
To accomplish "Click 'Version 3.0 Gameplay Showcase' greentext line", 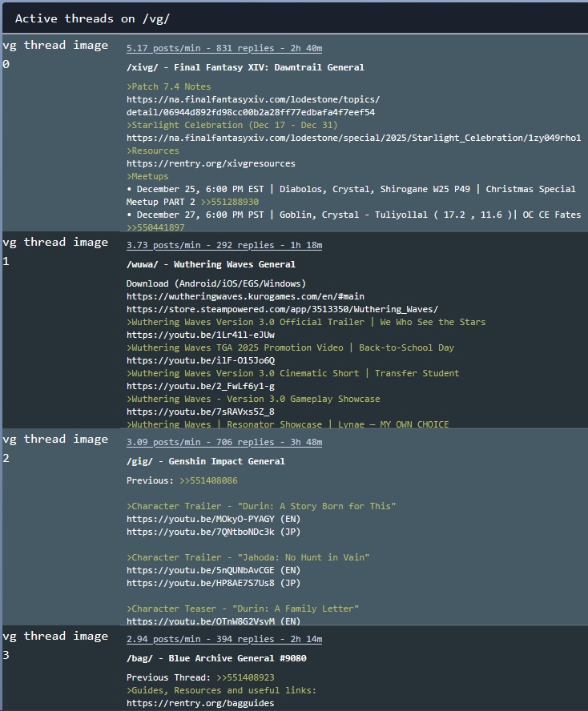I will coord(253,399).
